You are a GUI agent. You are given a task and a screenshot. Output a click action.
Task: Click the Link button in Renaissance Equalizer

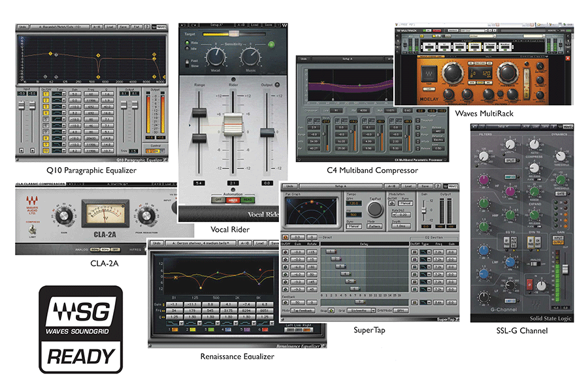coord(297,330)
